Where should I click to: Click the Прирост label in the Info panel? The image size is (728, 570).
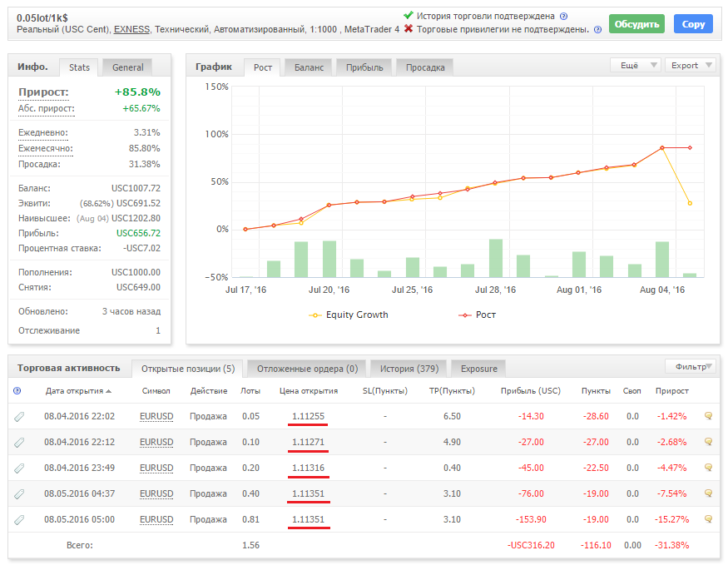43,92
